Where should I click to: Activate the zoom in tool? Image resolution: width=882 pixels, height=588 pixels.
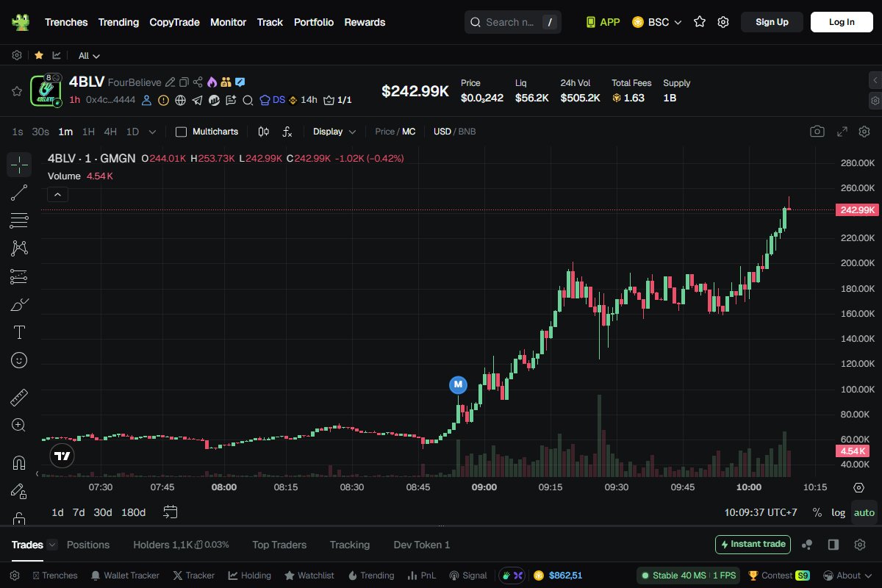point(19,425)
